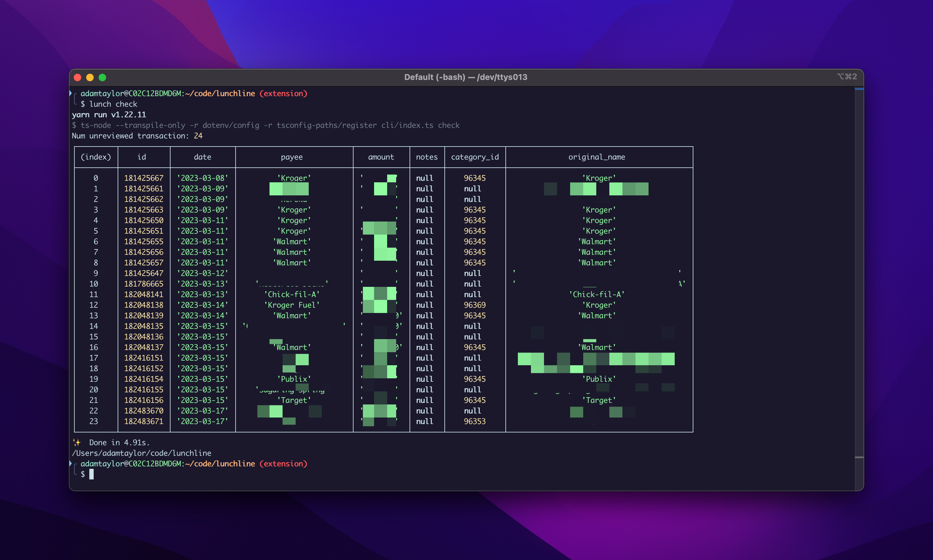Click id 181425667 in row 0
The image size is (933, 560).
coord(144,178)
